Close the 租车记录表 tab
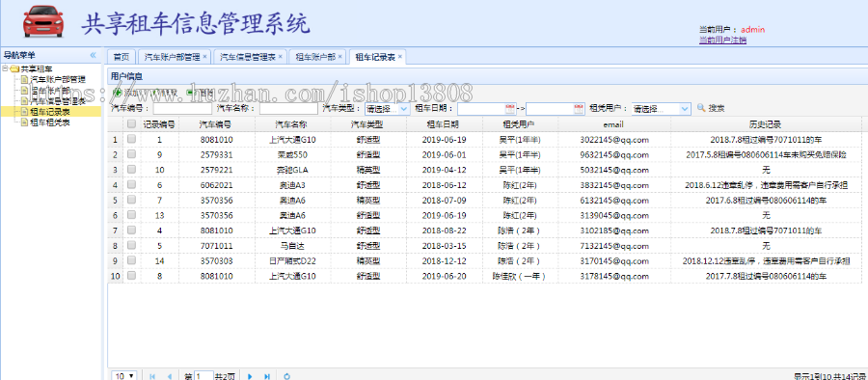 [x=399, y=57]
